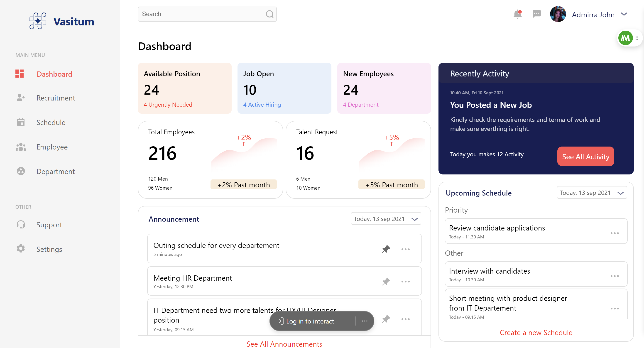
Task: Click the See All Activity button
Action: (585, 156)
